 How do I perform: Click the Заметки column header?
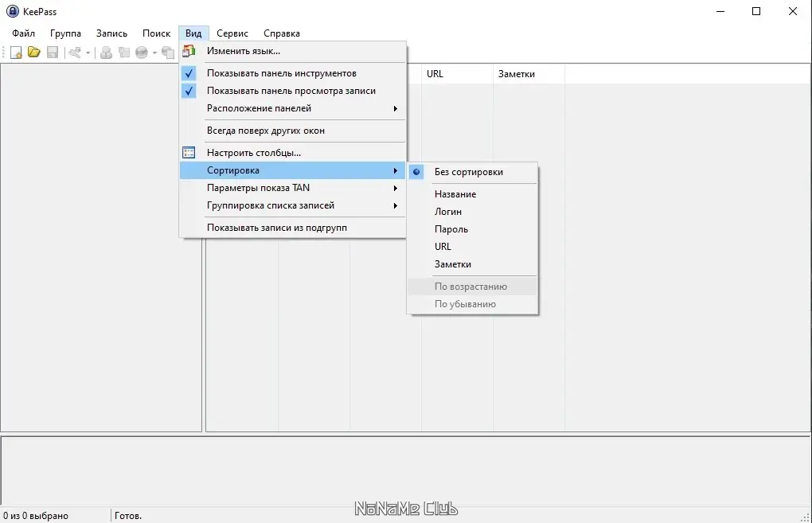pyautogui.click(x=529, y=74)
